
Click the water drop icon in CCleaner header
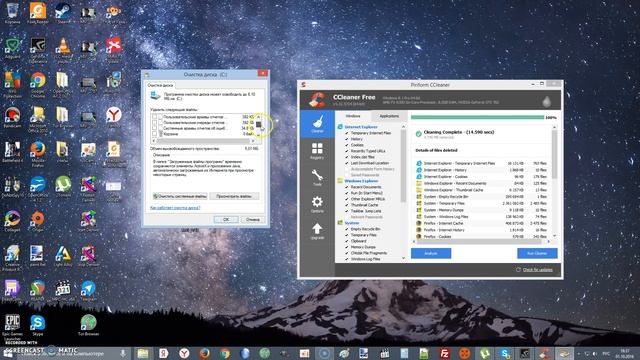[547, 101]
